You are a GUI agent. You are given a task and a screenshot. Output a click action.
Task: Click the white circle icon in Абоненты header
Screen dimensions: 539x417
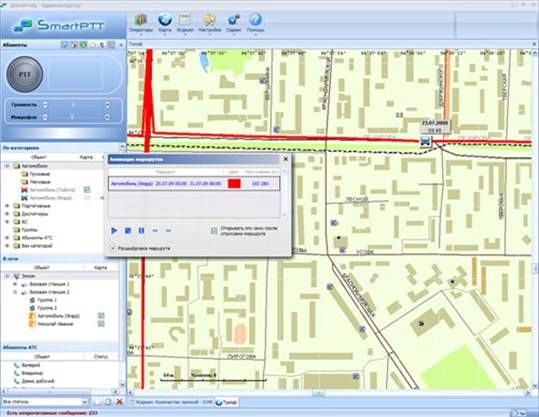[x=92, y=45]
